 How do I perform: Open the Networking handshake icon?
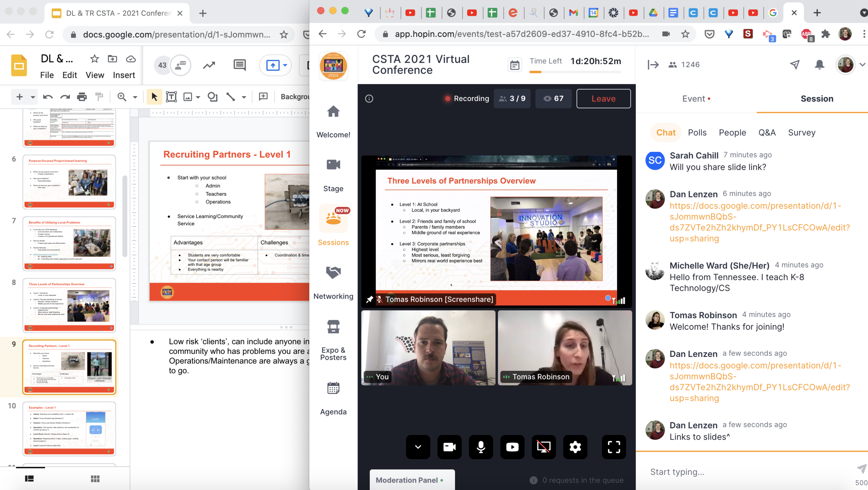pyautogui.click(x=333, y=273)
